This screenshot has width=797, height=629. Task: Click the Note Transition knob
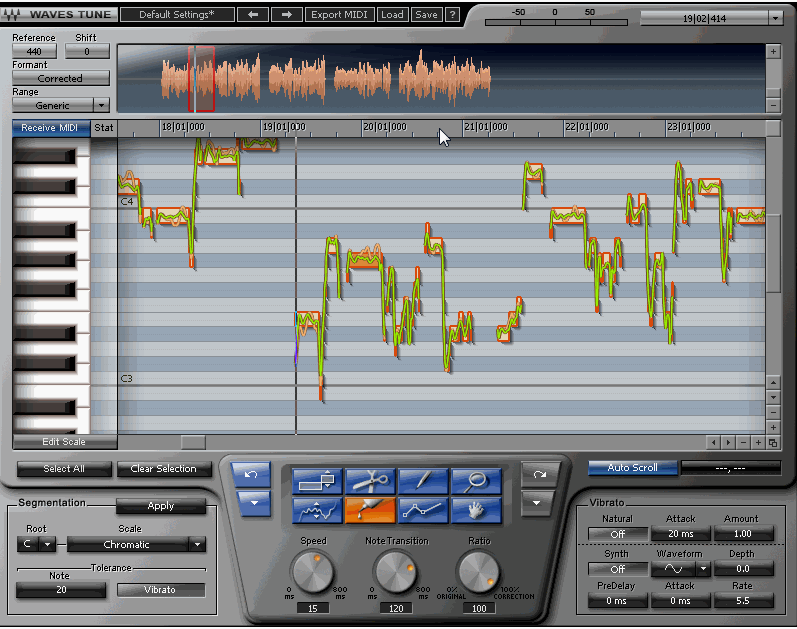[x=395, y=572]
